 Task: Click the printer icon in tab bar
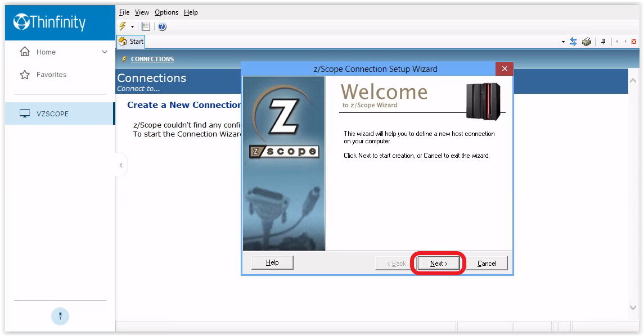[x=587, y=42]
